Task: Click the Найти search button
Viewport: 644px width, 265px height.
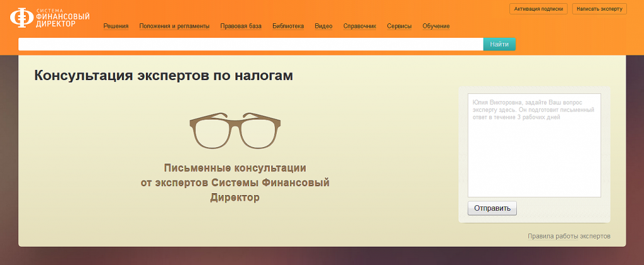Action: coord(499,44)
